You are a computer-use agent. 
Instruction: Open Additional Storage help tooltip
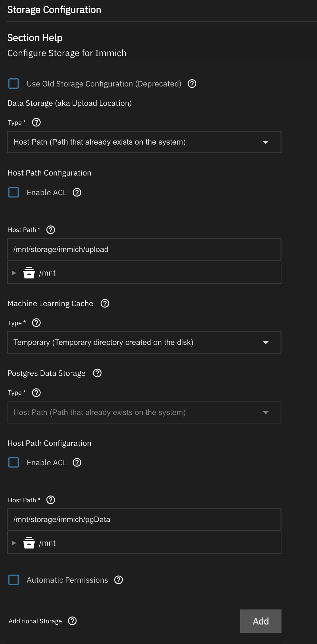tap(72, 621)
